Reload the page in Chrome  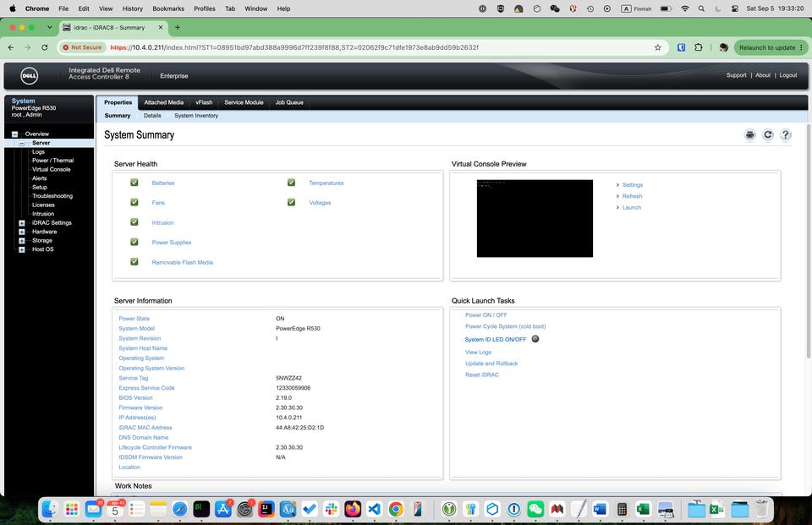coord(45,47)
